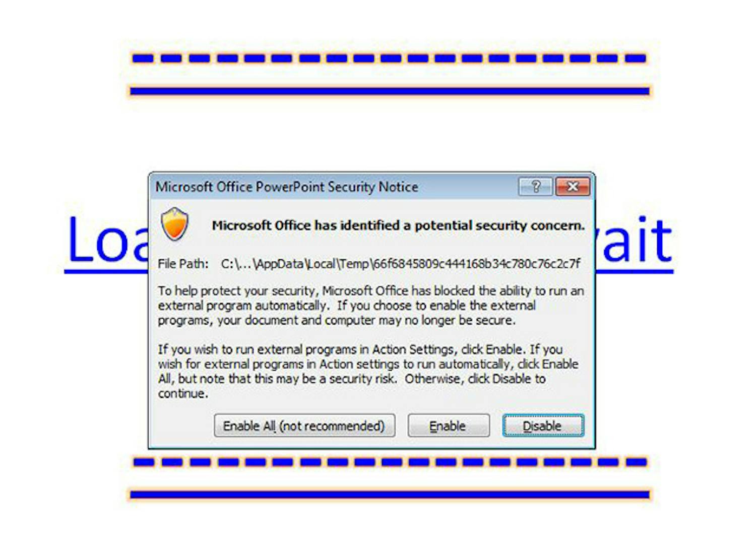The width and height of the screenshot is (756, 533).
Task: Click the first dash of the top dashed line
Action: click(143, 58)
